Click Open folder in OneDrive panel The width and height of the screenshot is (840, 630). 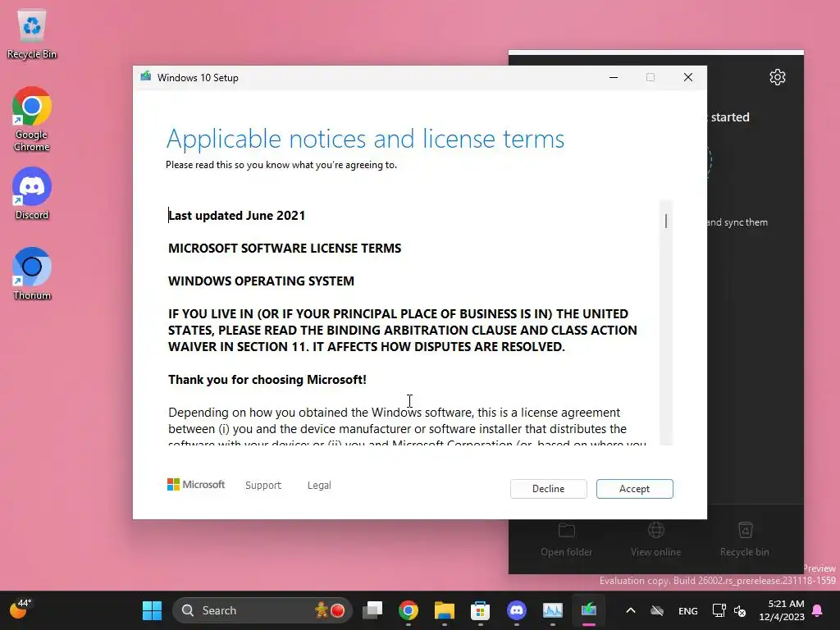point(566,540)
